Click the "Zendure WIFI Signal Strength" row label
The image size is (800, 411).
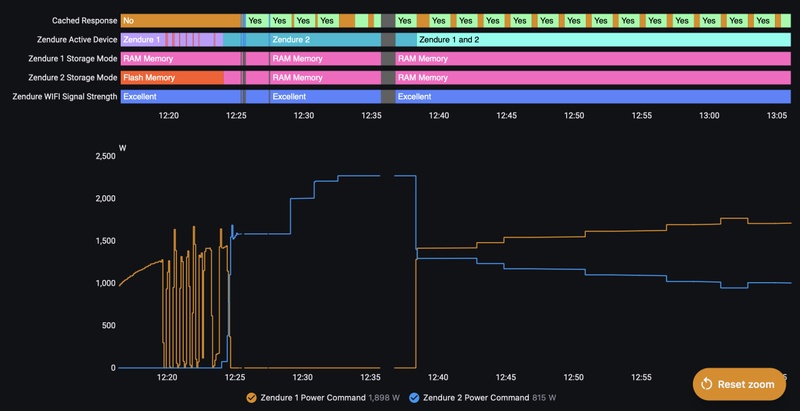[65, 96]
